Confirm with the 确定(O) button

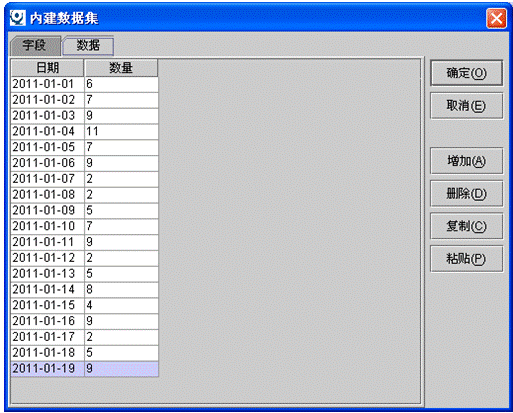(466, 73)
